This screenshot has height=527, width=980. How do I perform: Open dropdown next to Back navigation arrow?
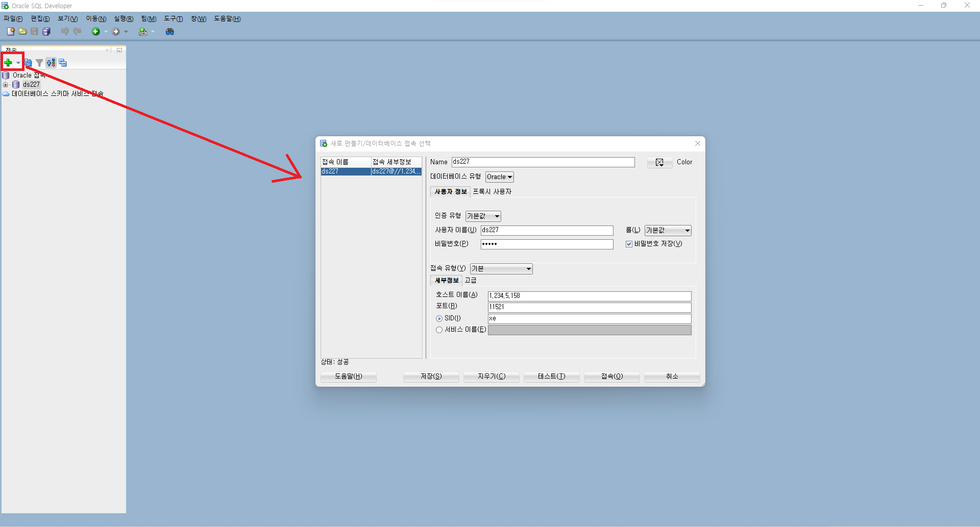pos(106,32)
